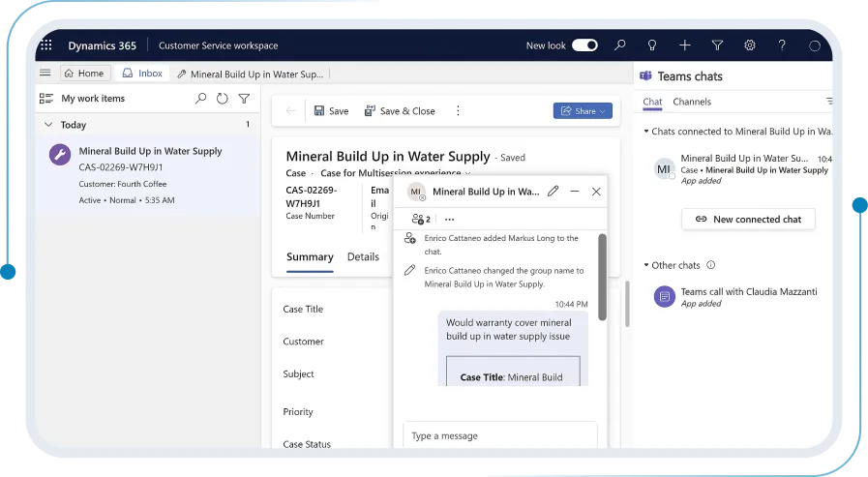868x477 pixels.
Task: Refresh the My work items list
Action: coord(222,99)
